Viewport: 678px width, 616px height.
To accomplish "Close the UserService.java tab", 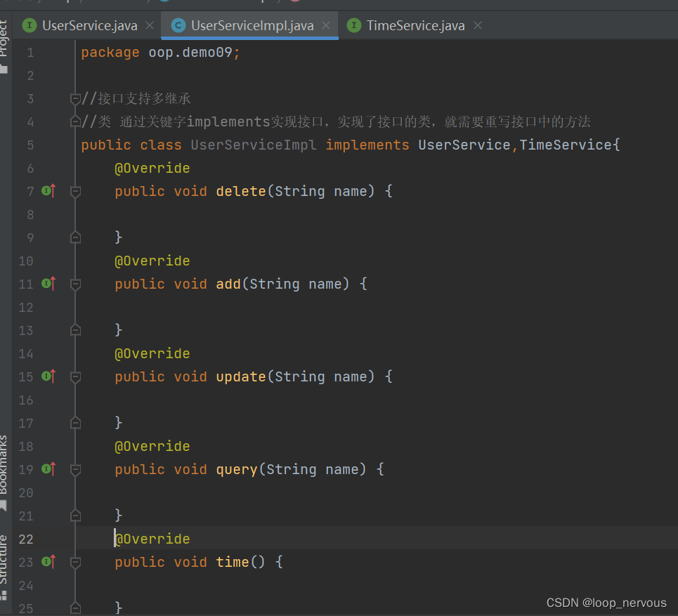I will (150, 25).
